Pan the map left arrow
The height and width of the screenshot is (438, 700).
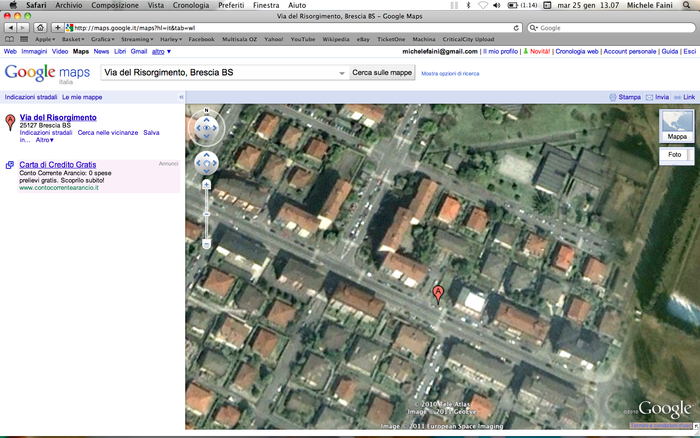pyautogui.click(x=199, y=163)
